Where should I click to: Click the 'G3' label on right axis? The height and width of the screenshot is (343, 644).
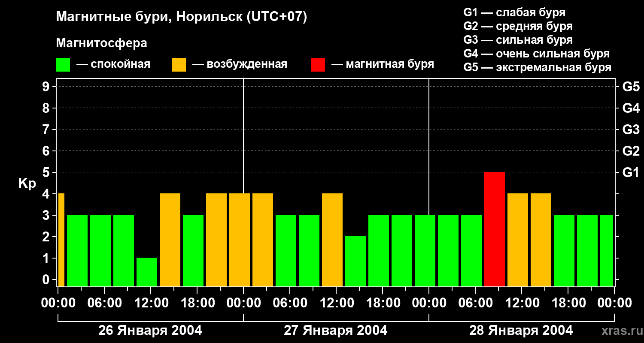(x=631, y=129)
